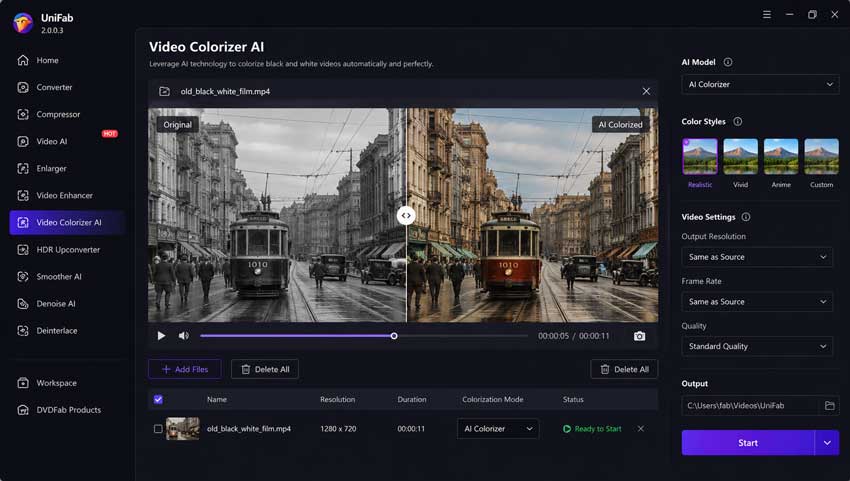Viewport: 850px width, 481px height.
Task: Click the left Delete All button
Action: pos(265,369)
